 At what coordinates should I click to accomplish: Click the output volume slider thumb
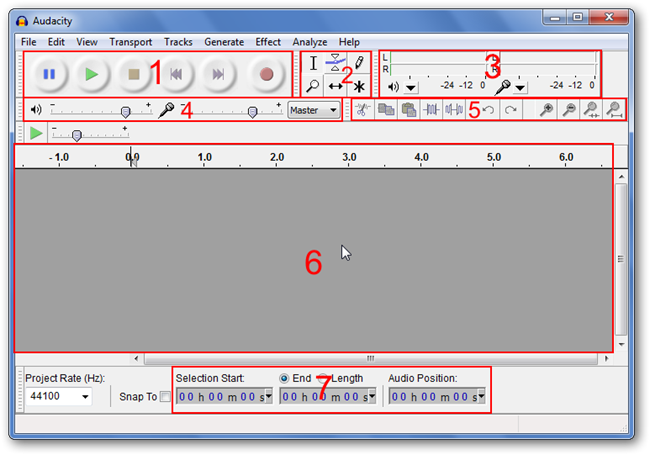click(x=125, y=112)
